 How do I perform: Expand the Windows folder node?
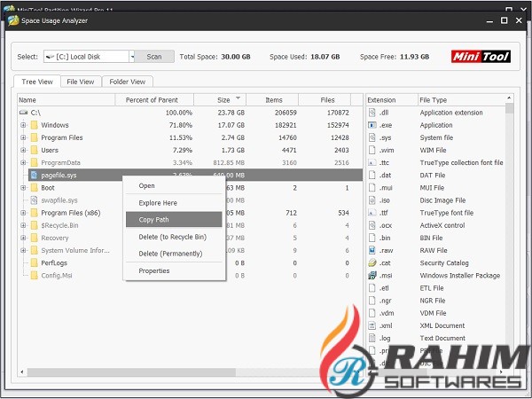23,125
